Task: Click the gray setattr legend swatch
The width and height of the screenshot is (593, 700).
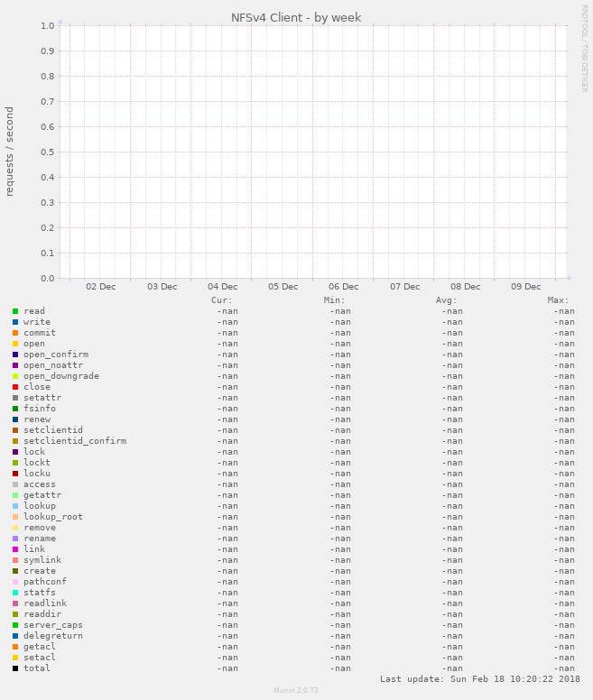Action: pos(15,398)
